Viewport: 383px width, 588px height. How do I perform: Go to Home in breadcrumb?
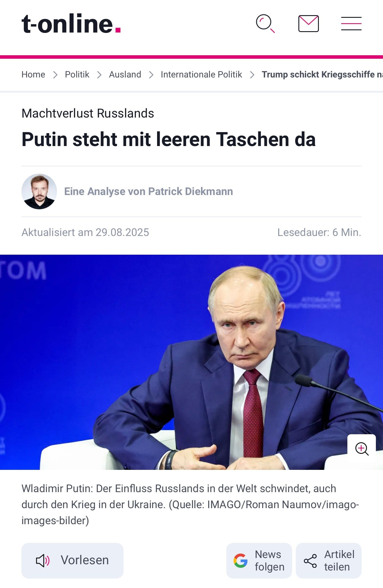click(33, 75)
